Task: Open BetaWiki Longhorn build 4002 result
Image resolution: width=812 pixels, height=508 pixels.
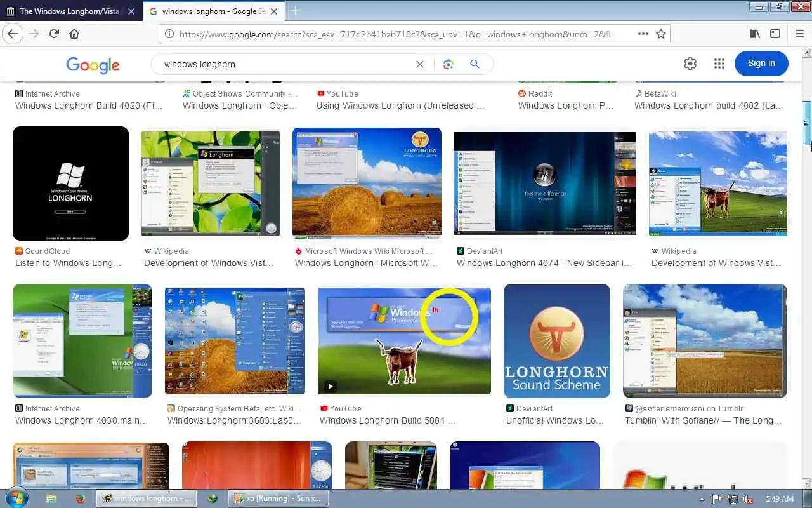Action: (x=709, y=105)
